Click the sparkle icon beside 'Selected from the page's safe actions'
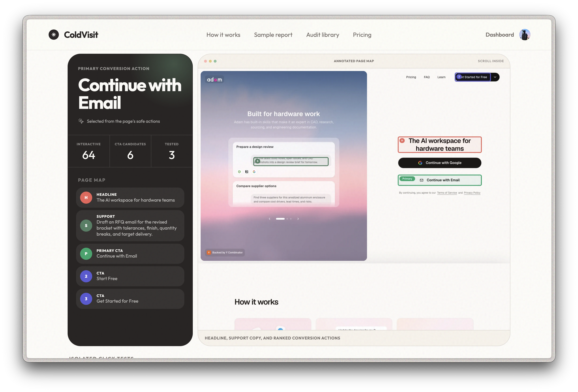The image size is (578, 392). coord(81,121)
